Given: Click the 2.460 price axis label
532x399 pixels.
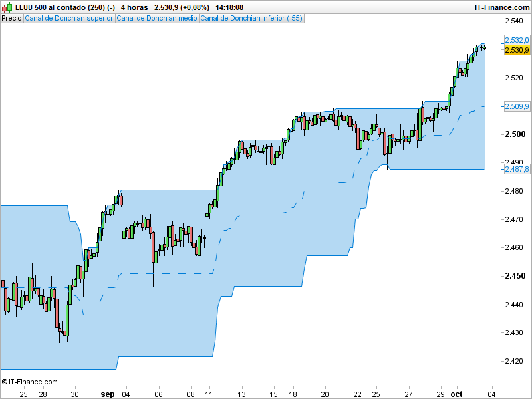Looking at the screenshot, I should point(514,247).
